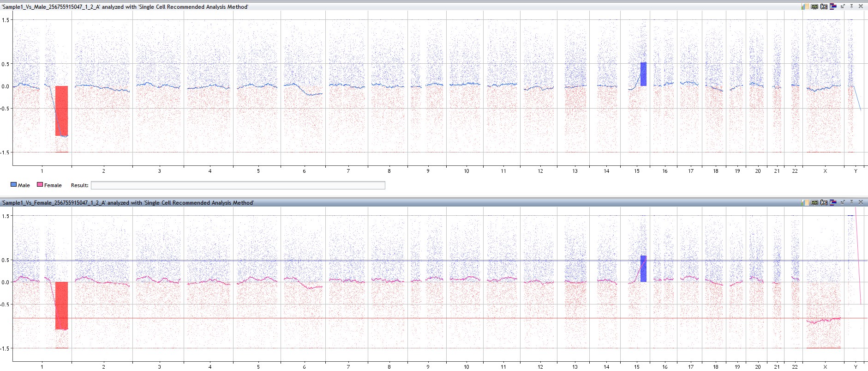Image resolution: width=868 pixels, height=371 pixels.
Task: Click blue gain region on chromosome 15, bottom chart
Action: 643,268
